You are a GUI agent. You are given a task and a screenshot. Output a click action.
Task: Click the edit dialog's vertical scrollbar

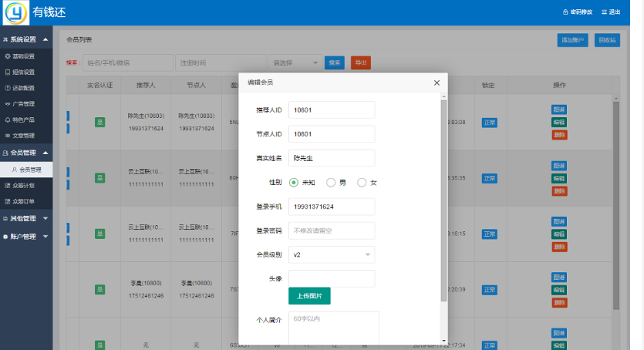coord(443,200)
